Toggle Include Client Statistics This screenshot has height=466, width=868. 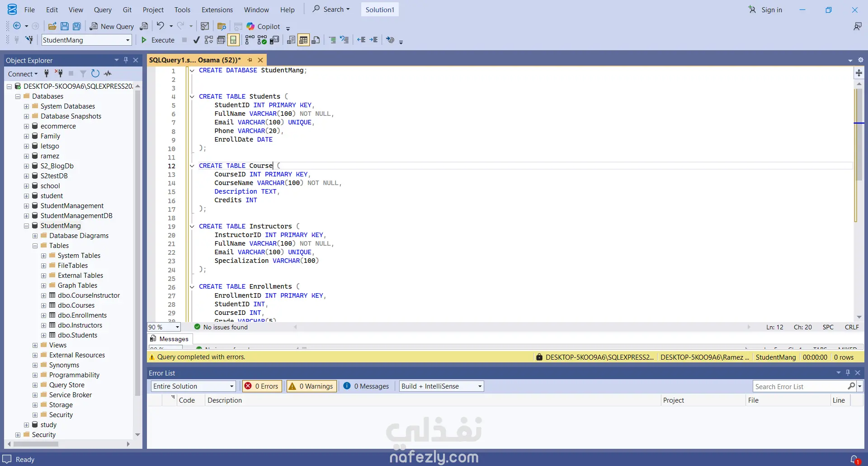274,40
